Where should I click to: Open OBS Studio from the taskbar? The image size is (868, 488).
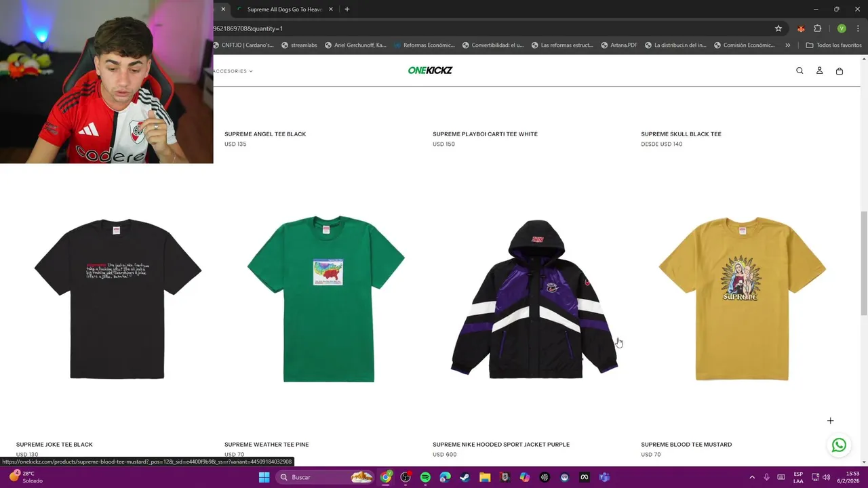(406, 477)
